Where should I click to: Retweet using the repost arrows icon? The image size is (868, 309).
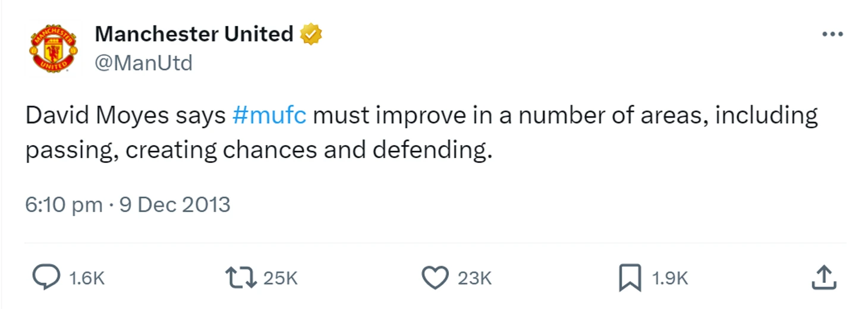pyautogui.click(x=241, y=278)
